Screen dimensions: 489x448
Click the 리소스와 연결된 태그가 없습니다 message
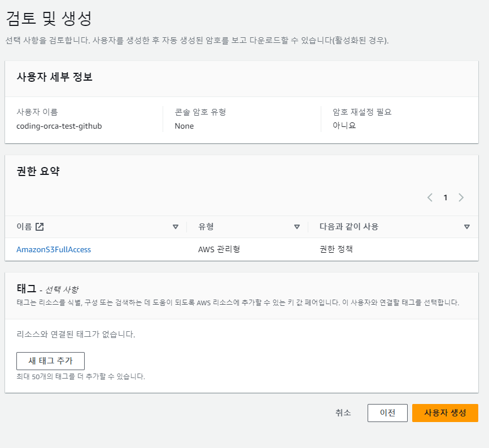(x=76, y=334)
